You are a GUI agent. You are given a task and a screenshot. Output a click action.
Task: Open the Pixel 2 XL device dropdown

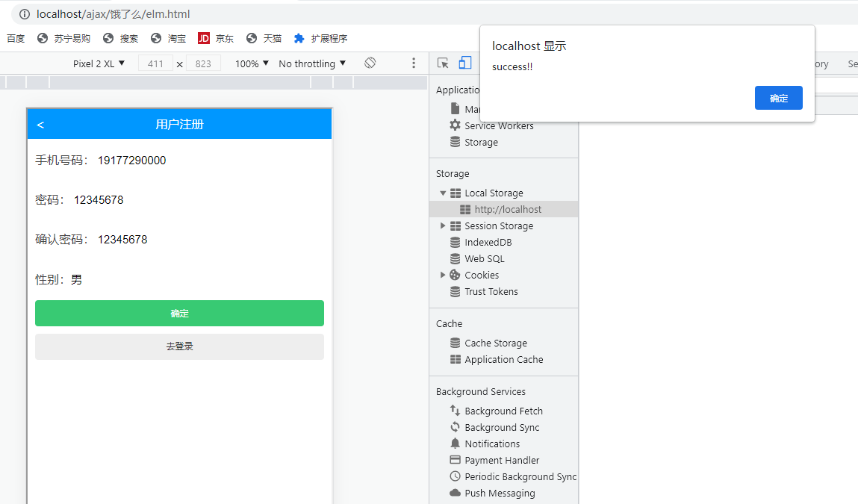click(x=99, y=63)
